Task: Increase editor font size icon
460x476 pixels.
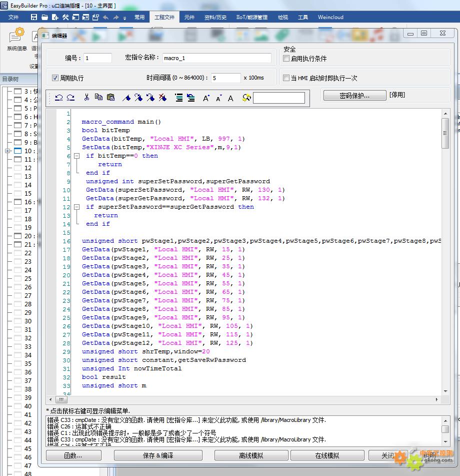Action: click(206, 98)
